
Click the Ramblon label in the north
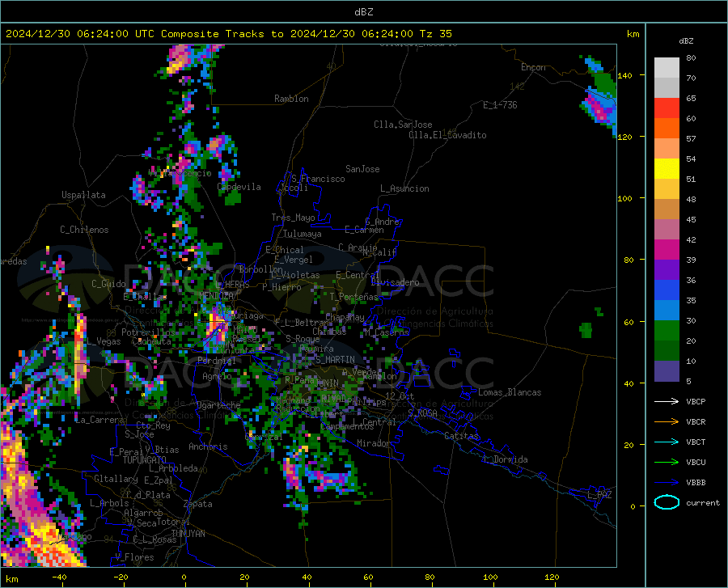click(291, 99)
